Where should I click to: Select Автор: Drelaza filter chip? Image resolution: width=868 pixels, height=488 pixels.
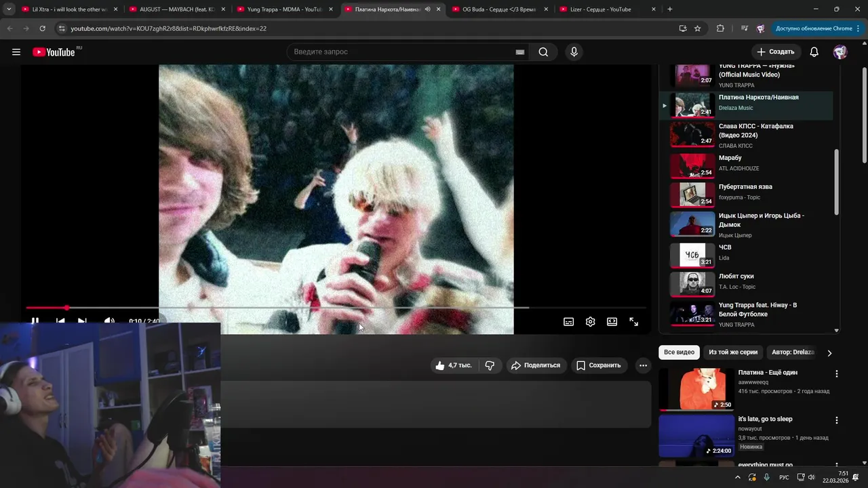pos(793,352)
